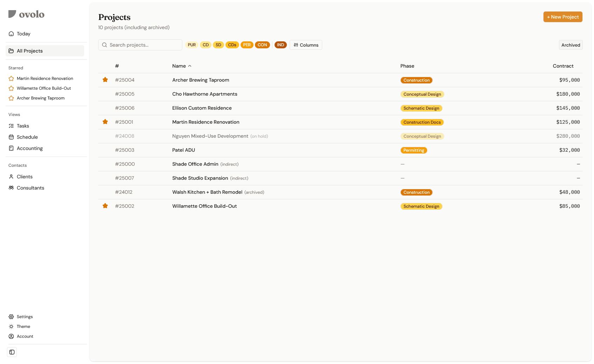The image size is (594, 364).
Task: Click the Schedule calendar icon
Action: pos(11,137)
